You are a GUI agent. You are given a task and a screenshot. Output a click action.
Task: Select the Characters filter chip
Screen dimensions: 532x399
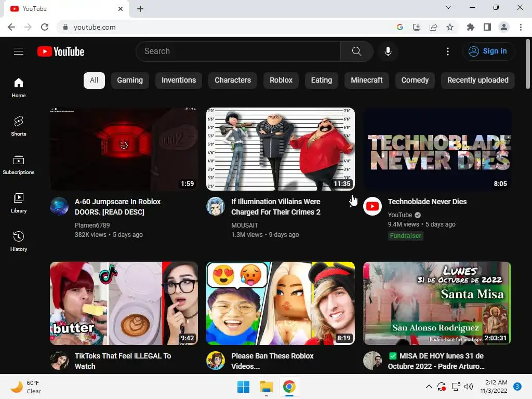[x=233, y=80]
